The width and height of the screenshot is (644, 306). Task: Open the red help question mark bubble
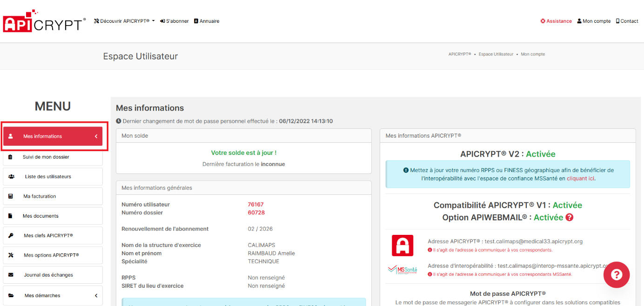[x=616, y=275]
